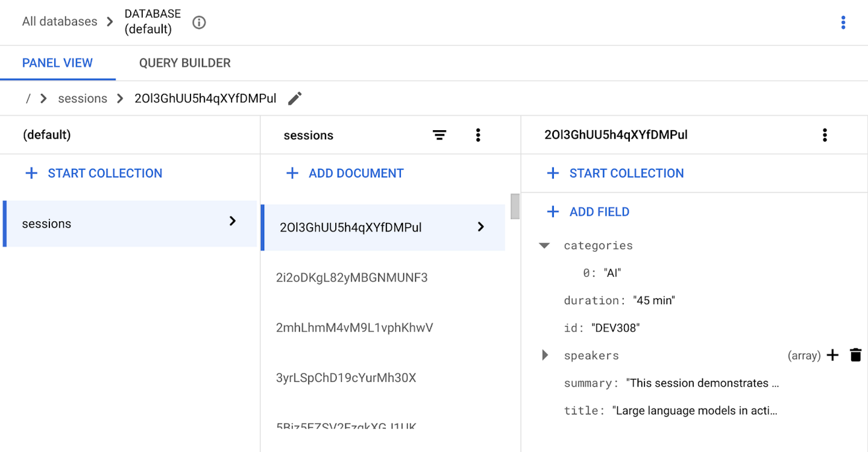Click ADD FIELD in the document panel
This screenshot has height=452, width=868.
(587, 212)
